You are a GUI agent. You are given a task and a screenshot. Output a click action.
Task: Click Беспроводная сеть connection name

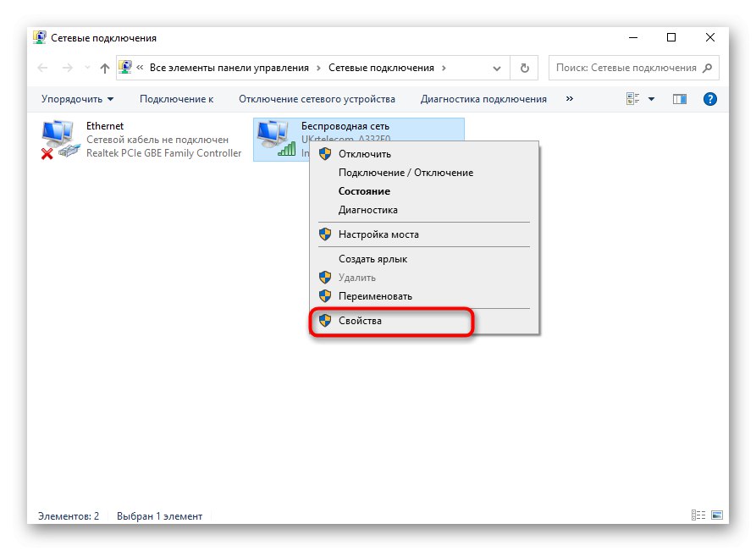click(x=345, y=126)
